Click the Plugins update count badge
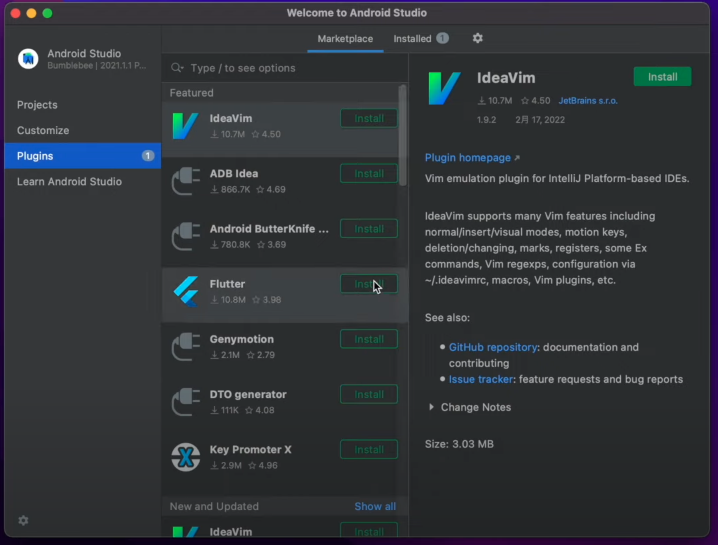718x545 pixels. pyautogui.click(x=147, y=156)
